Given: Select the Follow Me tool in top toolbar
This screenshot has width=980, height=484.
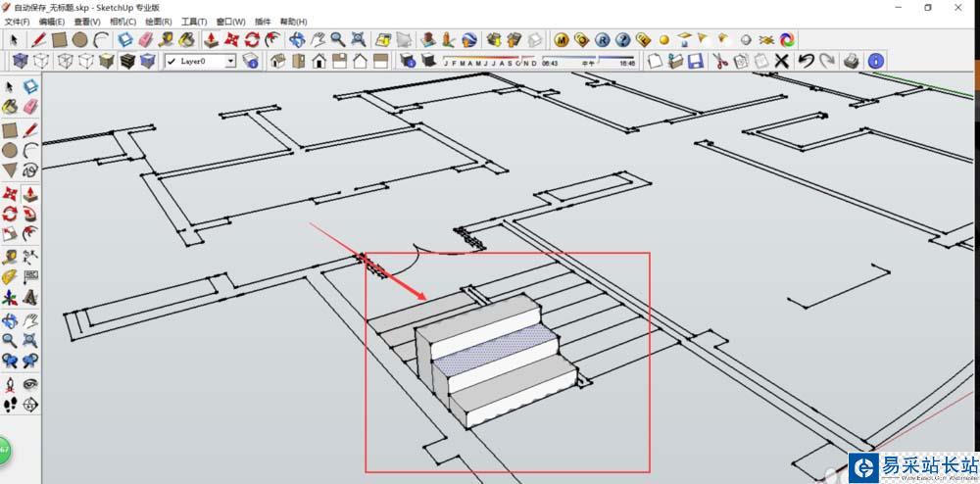Looking at the screenshot, I should pyautogui.click(x=272, y=40).
